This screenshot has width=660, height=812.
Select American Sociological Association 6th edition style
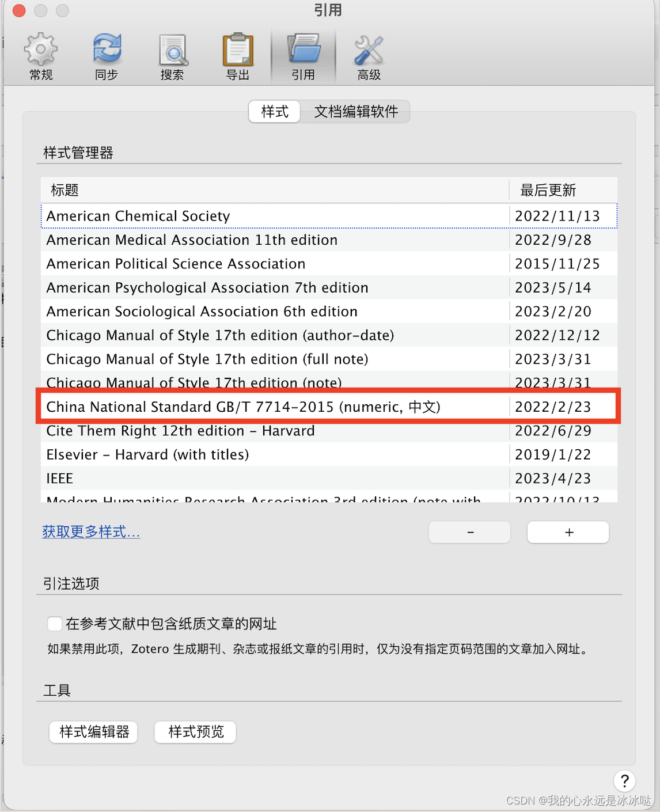329,312
